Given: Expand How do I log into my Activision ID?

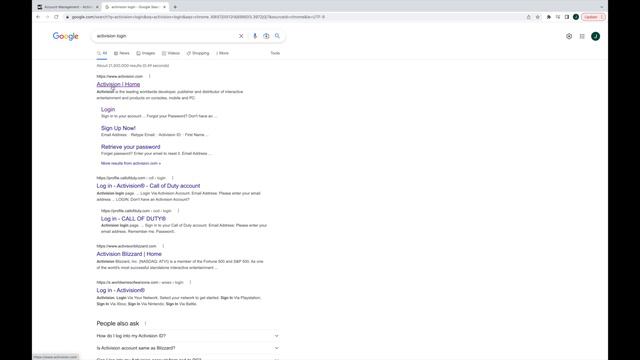Looking at the screenshot, I should tap(188, 336).
